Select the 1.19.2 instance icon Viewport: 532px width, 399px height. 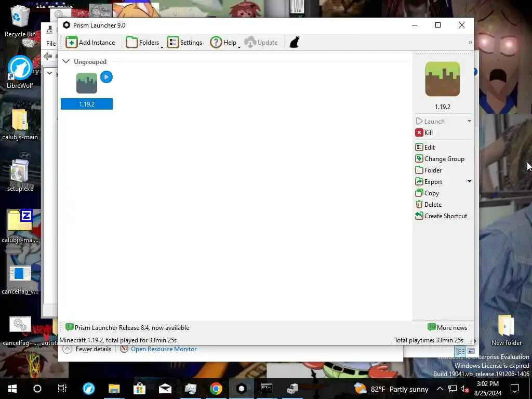pyautogui.click(x=87, y=83)
